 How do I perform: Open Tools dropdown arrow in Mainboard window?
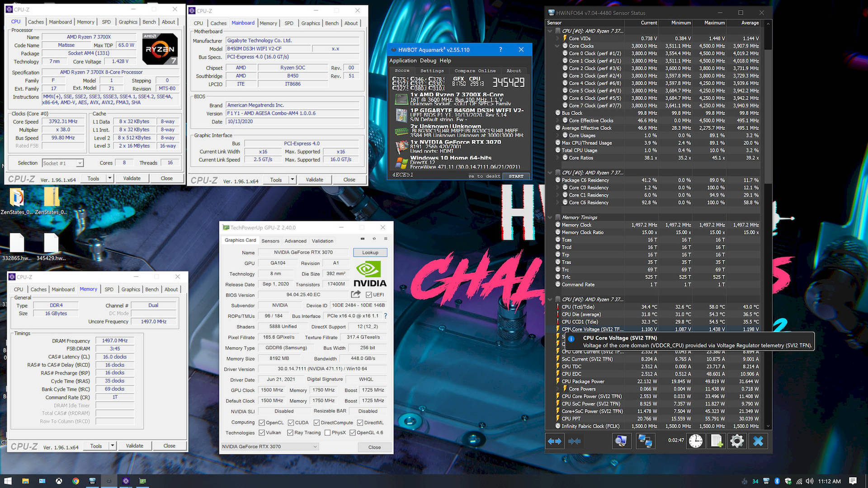pyautogui.click(x=292, y=180)
